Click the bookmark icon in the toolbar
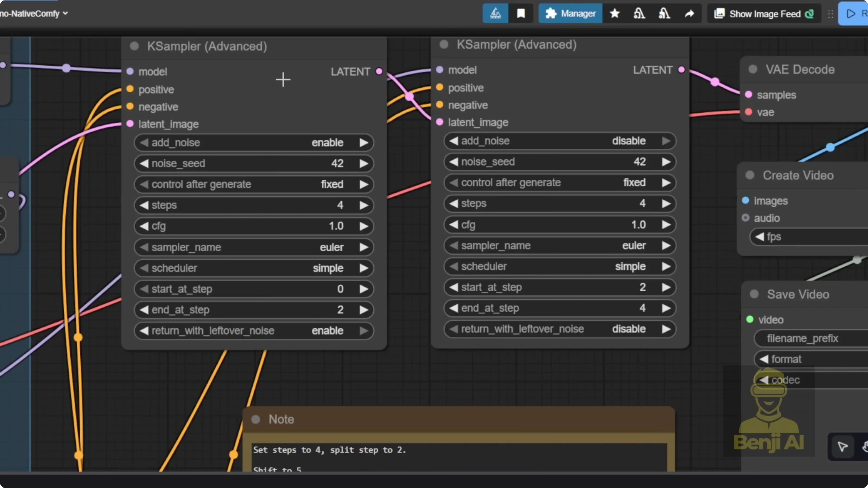This screenshot has width=868, height=488. click(x=521, y=13)
